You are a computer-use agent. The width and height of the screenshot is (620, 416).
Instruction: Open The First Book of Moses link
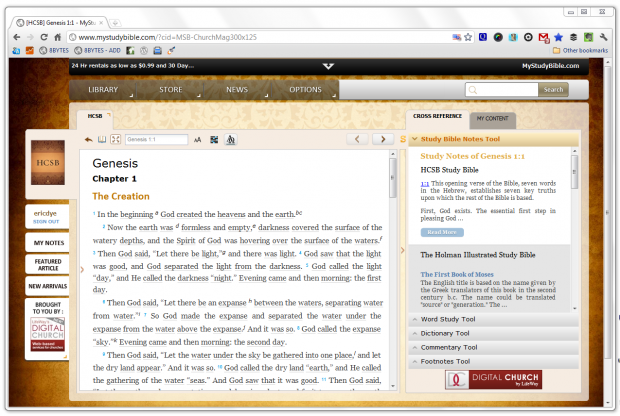457,274
